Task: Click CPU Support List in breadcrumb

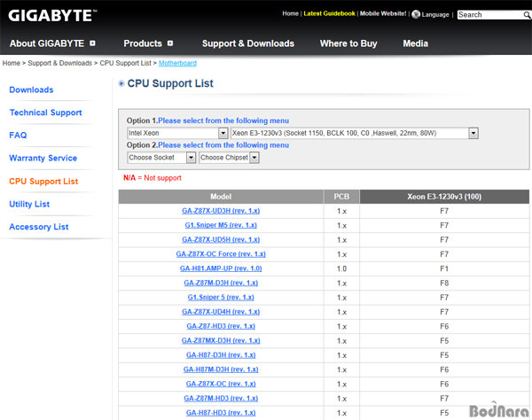Action: click(x=125, y=63)
